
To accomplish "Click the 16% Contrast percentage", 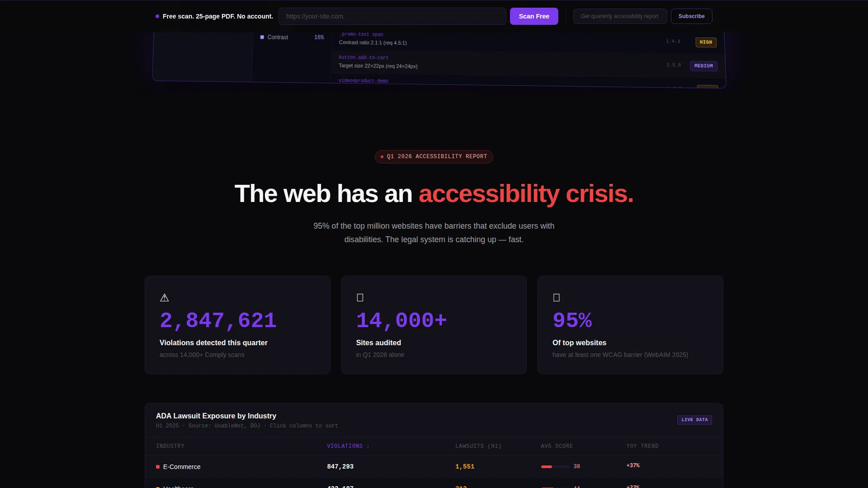I will coord(319,37).
